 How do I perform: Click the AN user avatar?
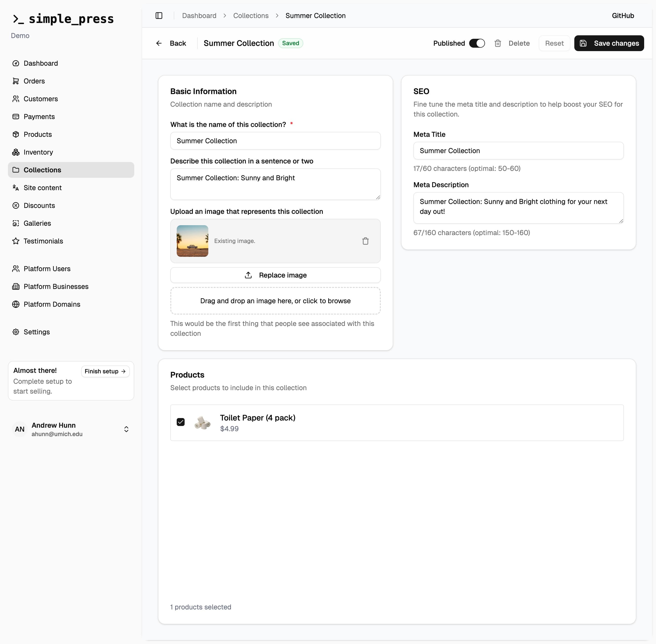pyautogui.click(x=19, y=429)
